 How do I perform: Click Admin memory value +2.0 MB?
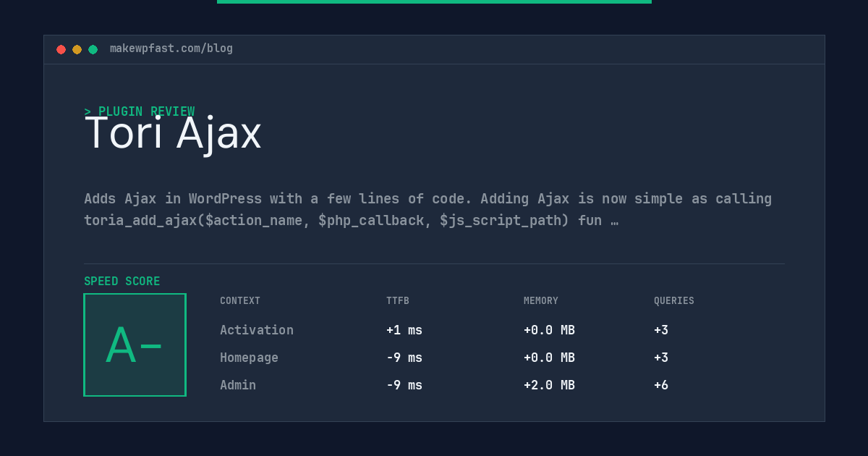coord(549,385)
